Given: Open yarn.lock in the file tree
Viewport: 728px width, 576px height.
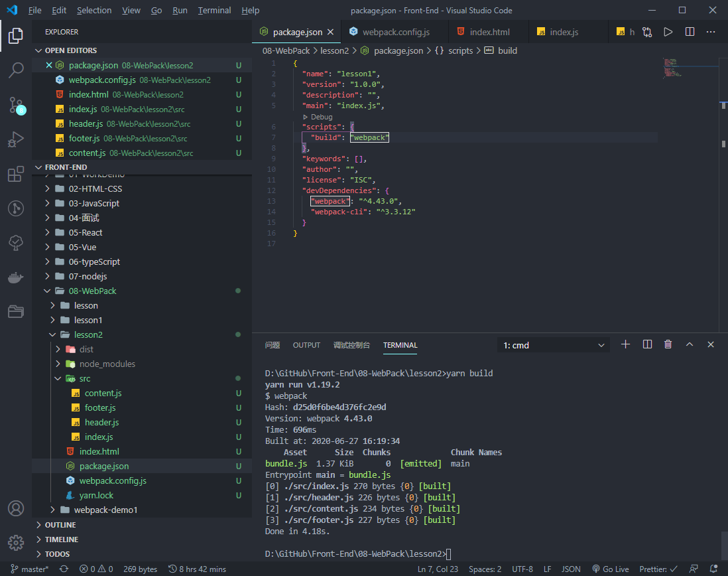Looking at the screenshot, I should coord(142,495).
